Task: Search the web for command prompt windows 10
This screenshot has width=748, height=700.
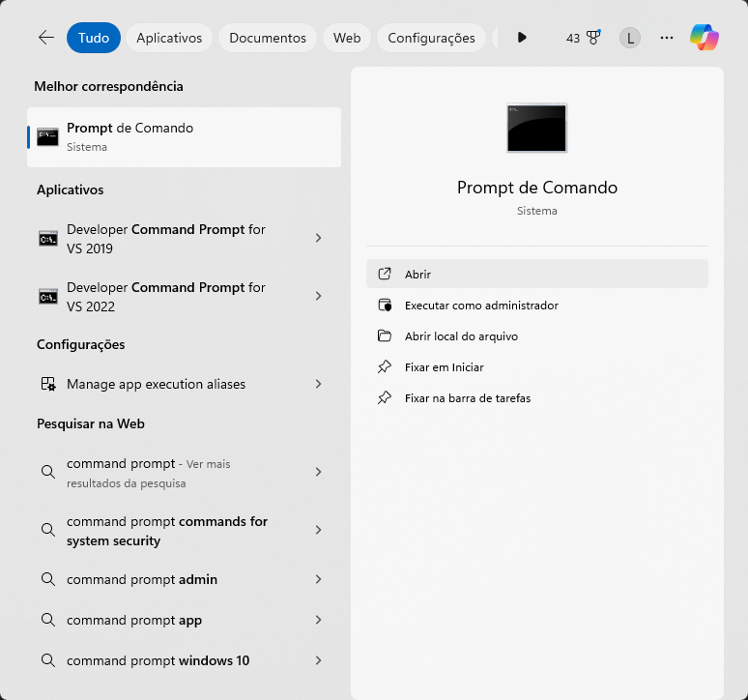Action: [158, 660]
